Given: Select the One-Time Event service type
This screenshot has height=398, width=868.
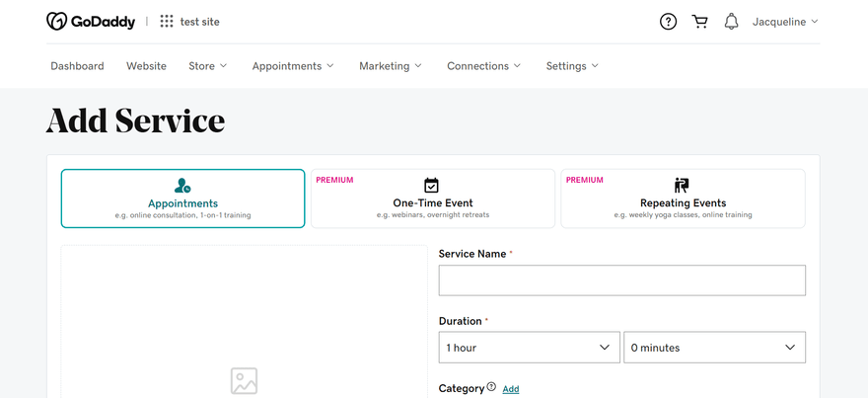Looking at the screenshot, I should 433,199.
